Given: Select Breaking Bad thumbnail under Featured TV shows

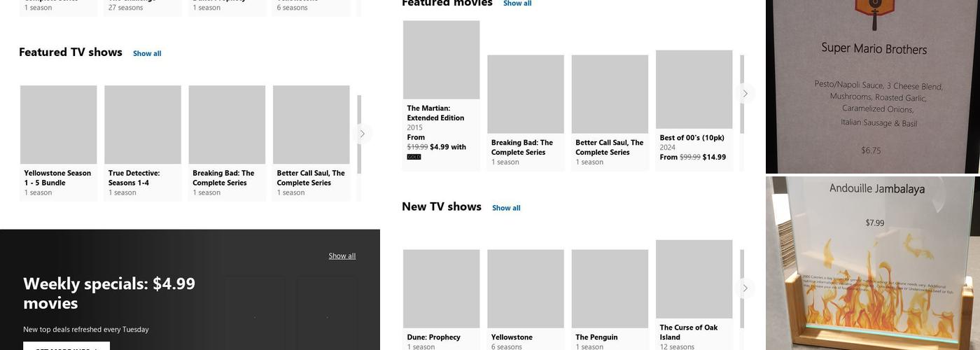Looking at the screenshot, I should coord(227,125).
